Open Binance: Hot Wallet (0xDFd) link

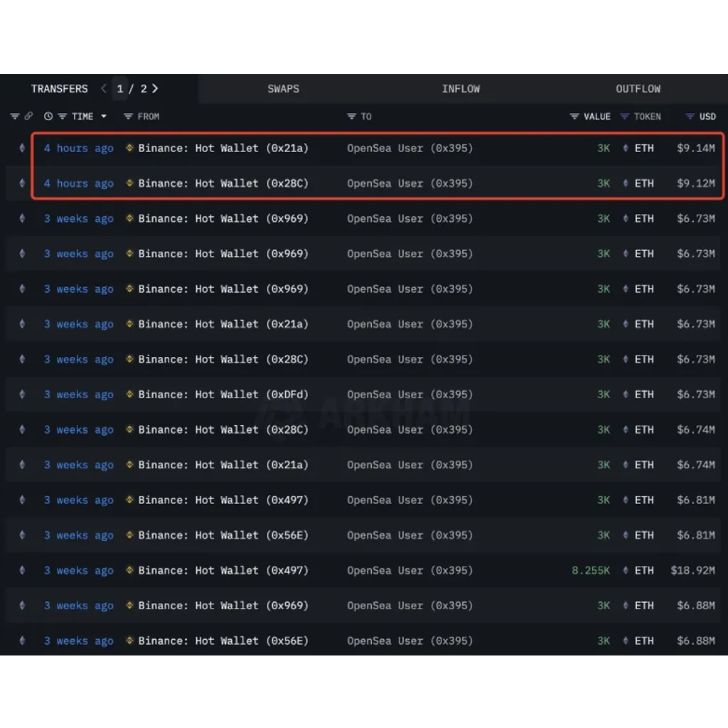coord(223,394)
